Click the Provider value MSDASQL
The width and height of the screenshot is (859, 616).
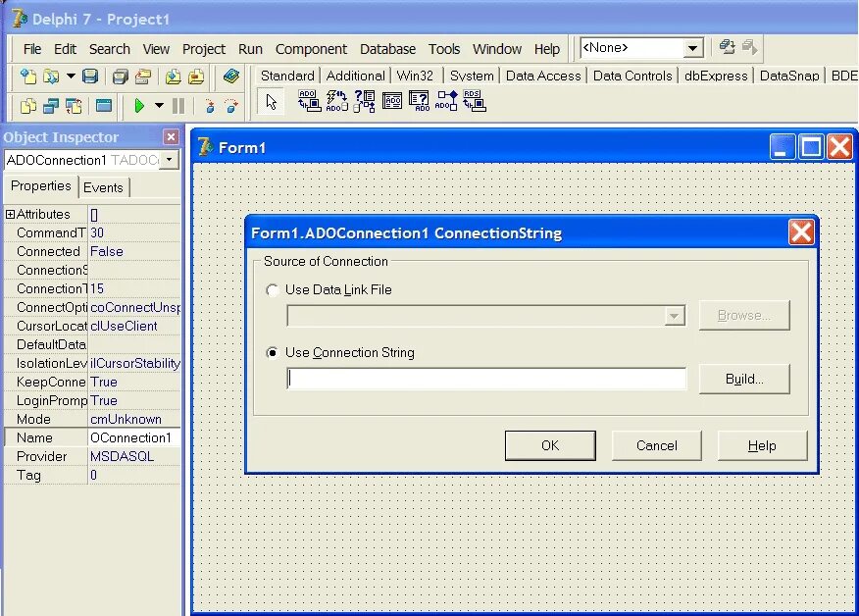pyautogui.click(x=134, y=456)
